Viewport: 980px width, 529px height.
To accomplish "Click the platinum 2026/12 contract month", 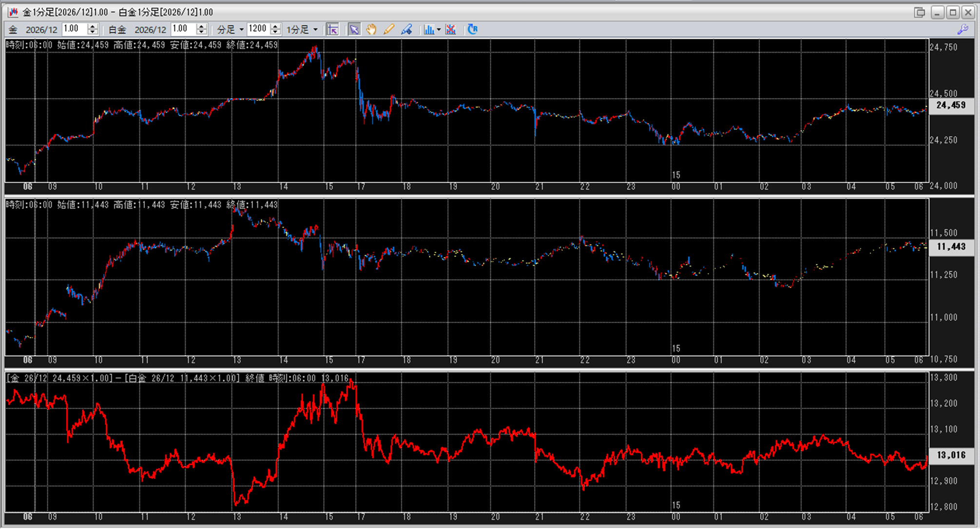I will (x=150, y=30).
